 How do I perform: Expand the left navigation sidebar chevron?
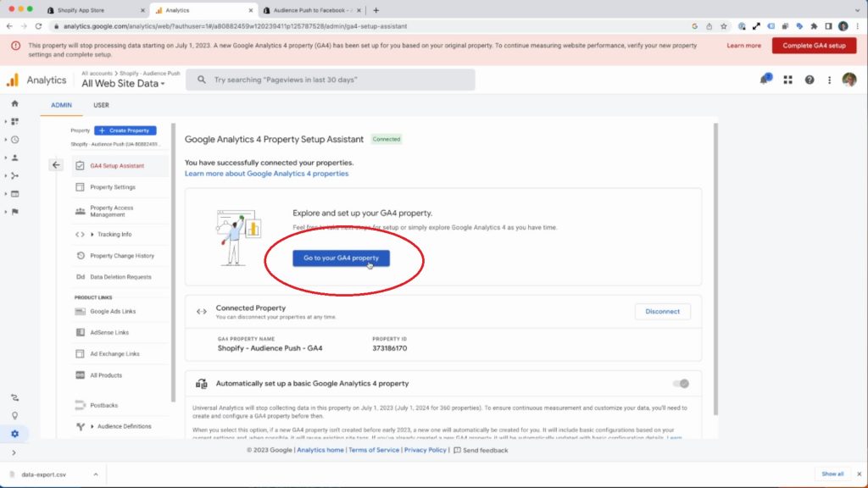[14, 452]
